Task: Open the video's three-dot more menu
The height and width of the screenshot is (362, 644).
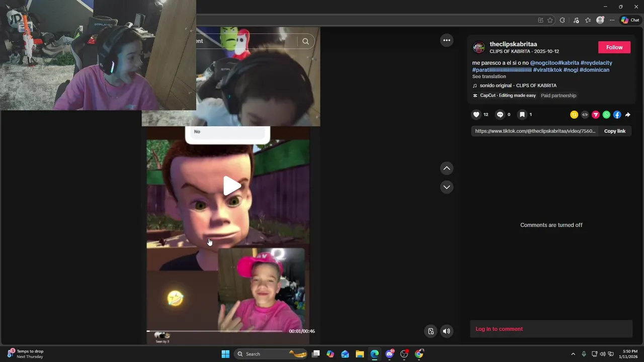Action: tap(447, 40)
